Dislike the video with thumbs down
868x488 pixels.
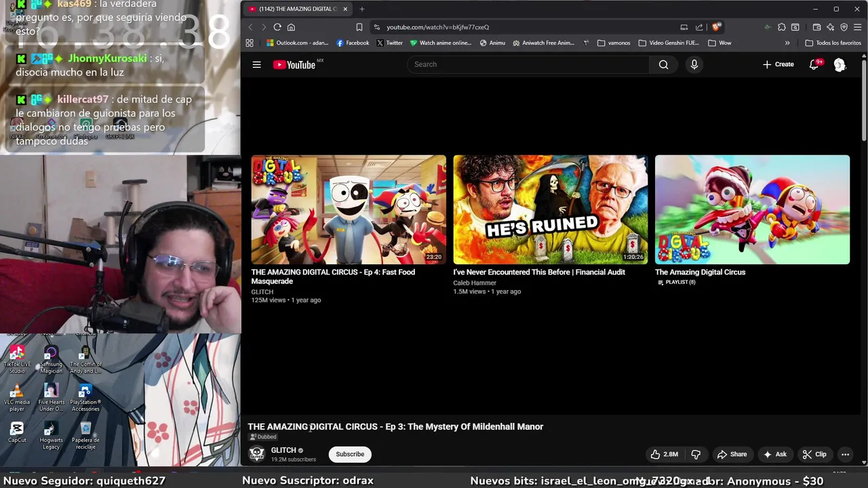pos(696,454)
